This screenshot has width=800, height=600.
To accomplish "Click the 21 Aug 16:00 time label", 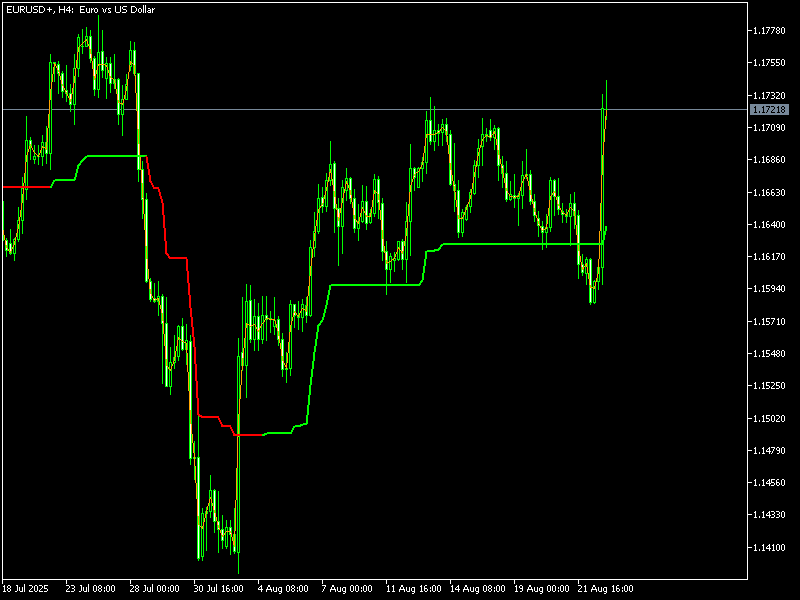I will point(606,589).
